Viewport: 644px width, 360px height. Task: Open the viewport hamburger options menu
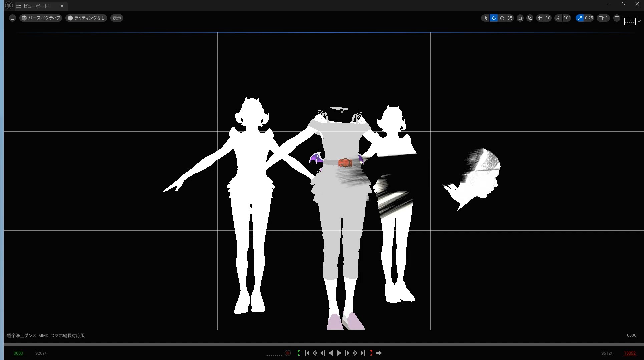(12, 18)
